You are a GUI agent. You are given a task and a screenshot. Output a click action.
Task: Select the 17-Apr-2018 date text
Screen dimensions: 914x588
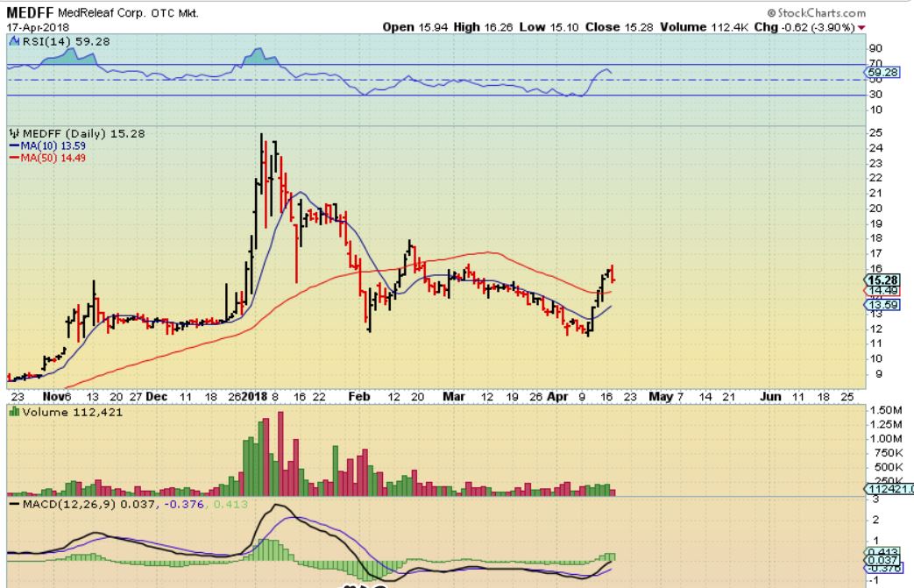coord(38,27)
